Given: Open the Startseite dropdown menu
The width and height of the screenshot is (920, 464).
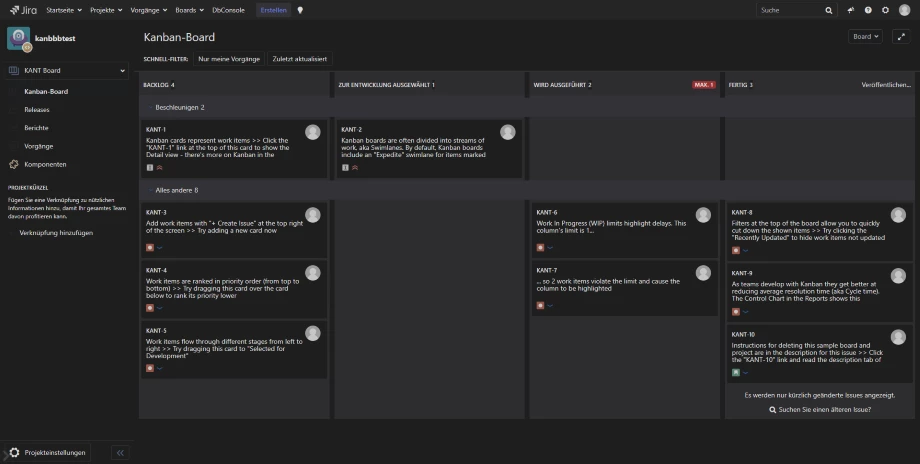Looking at the screenshot, I should coord(64,10).
